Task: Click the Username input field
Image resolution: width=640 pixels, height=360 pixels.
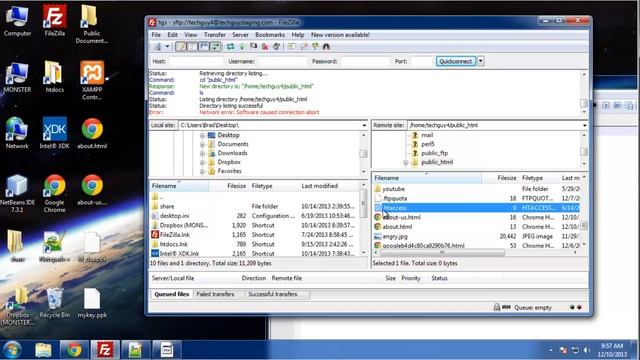Action: [x=282, y=61]
